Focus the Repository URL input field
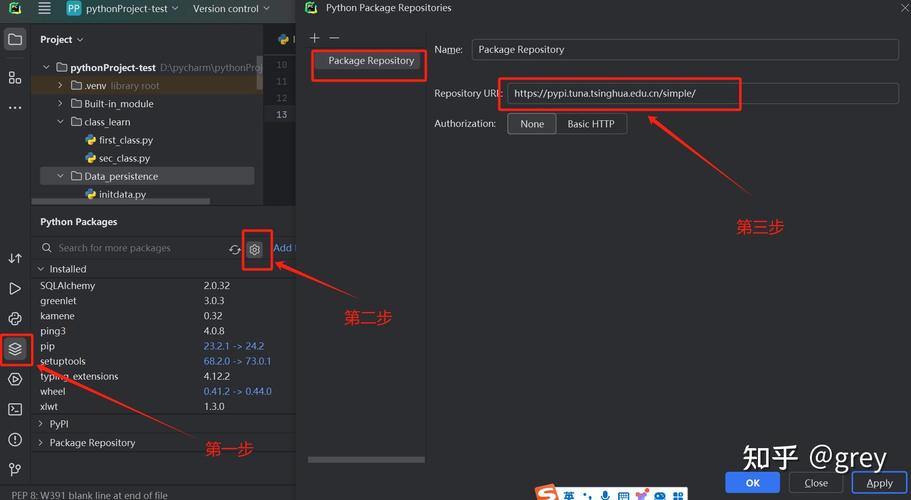This screenshot has width=911, height=500. (703, 93)
